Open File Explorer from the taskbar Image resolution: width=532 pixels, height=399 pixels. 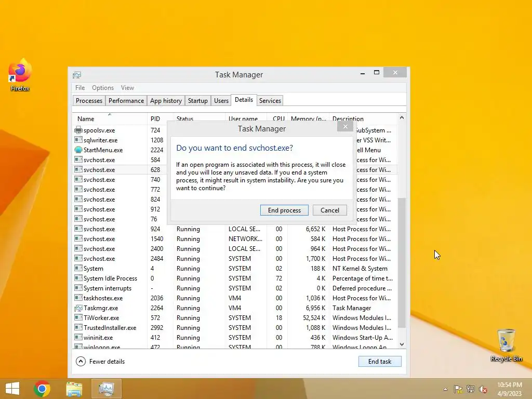74,389
